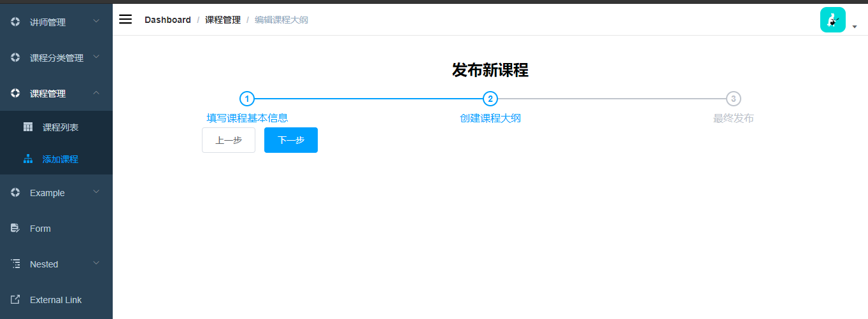Viewport: 868px width, 319px height.
Task: Collapse the 课程管理 menu chevron
Action: click(x=96, y=92)
